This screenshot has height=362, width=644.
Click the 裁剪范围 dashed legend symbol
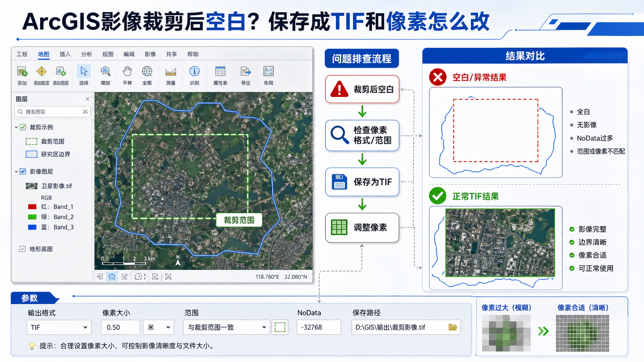[x=31, y=141]
